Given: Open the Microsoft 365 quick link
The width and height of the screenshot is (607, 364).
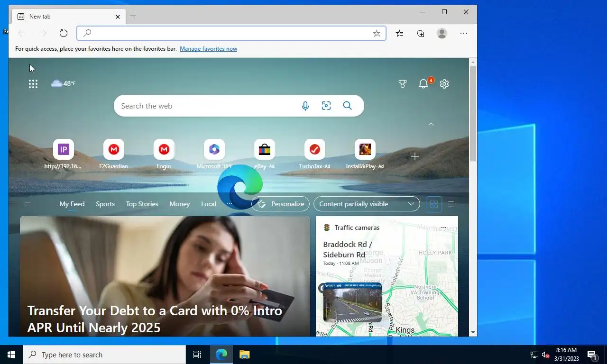Looking at the screenshot, I should (214, 154).
